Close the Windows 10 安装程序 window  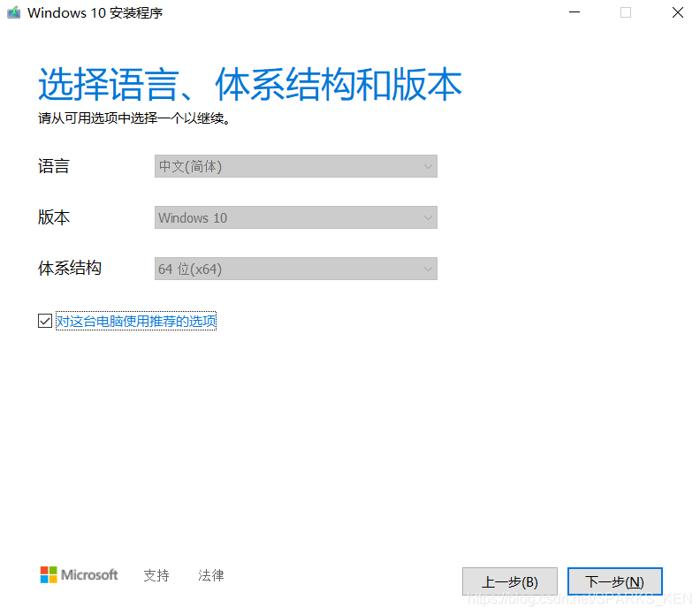pyautogui.click(x=678, y=12)
